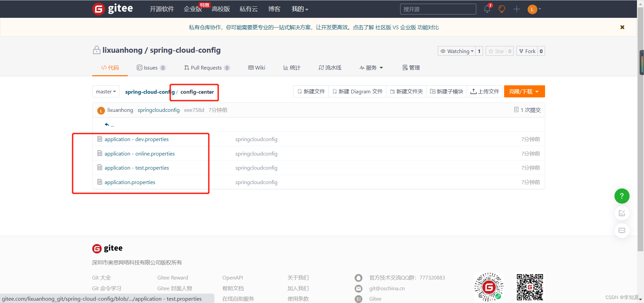Open 博客 navigation item

(274, 9)
